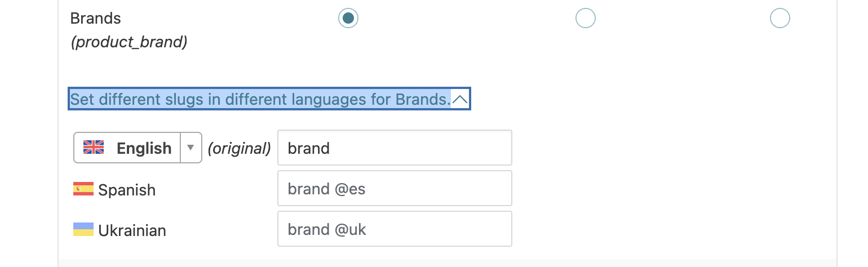Click the gray strip beneath the slug fields
The width and height of the screenshot is (868, 267).
[x=448, y=263]
